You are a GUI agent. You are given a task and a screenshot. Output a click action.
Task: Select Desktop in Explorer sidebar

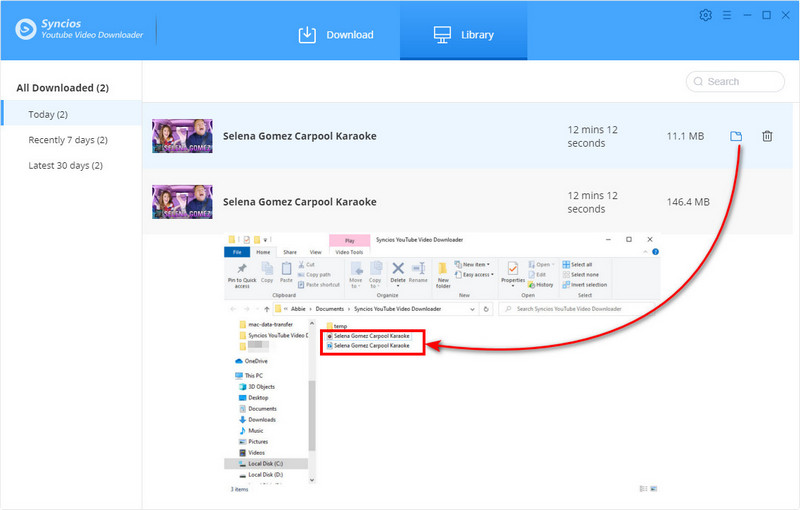point(254,398)
